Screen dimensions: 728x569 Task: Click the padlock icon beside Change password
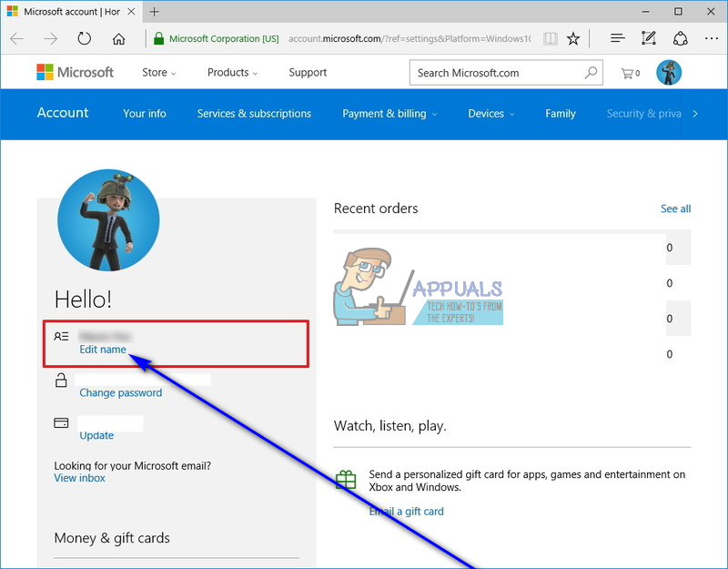coord(61,380)
